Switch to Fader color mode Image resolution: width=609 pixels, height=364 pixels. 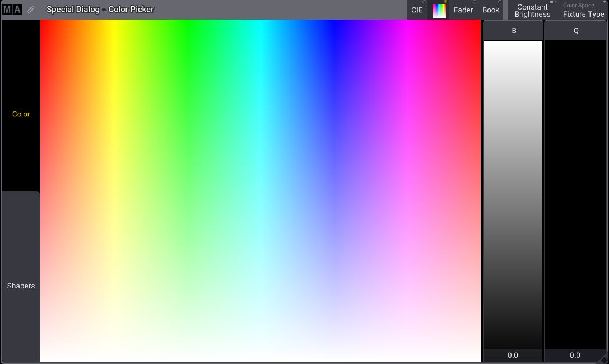463,10
